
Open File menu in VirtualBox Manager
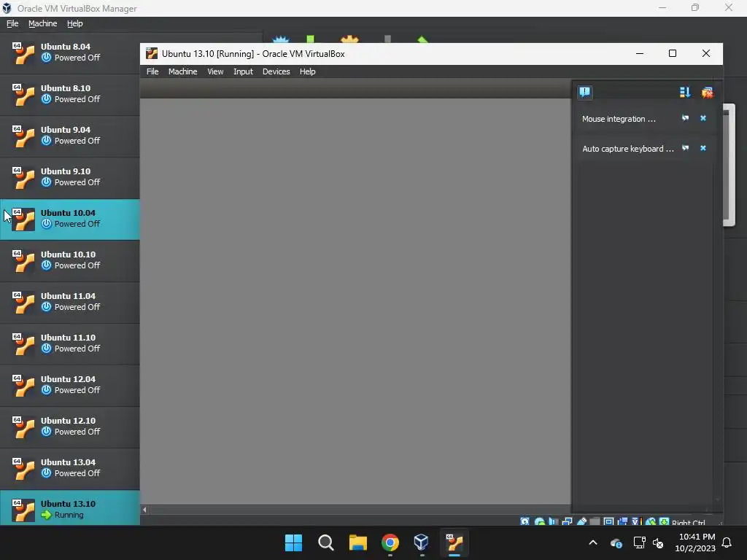[x=12, y=23]
